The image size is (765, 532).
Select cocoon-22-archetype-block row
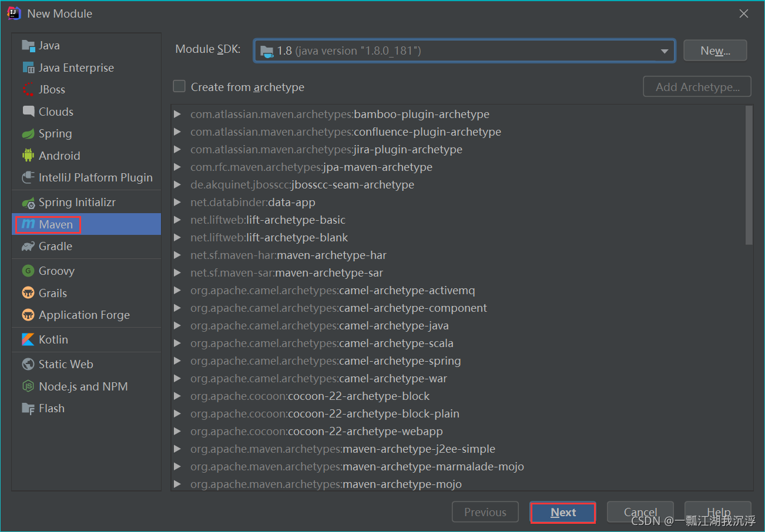458,396
